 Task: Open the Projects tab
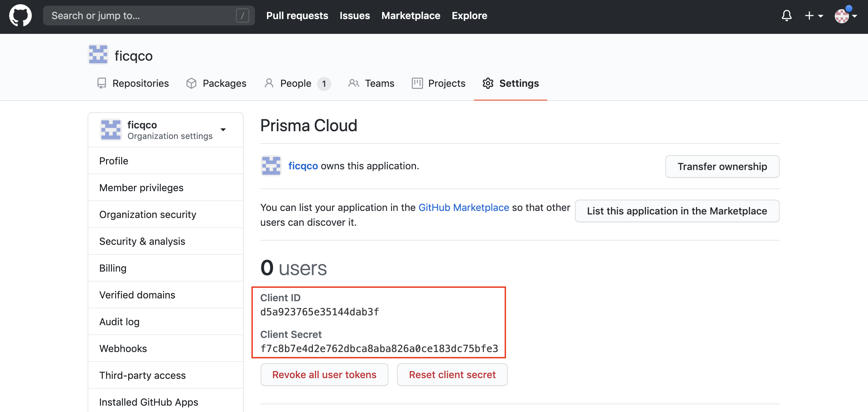[x=438, y=83]
